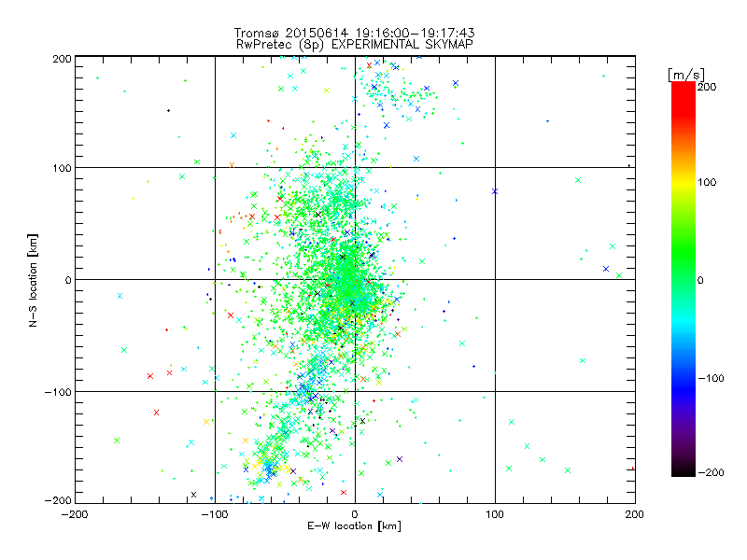747x560 pixels.
Task: Click x-axis tick label '200'
Action: pos(635,514)
